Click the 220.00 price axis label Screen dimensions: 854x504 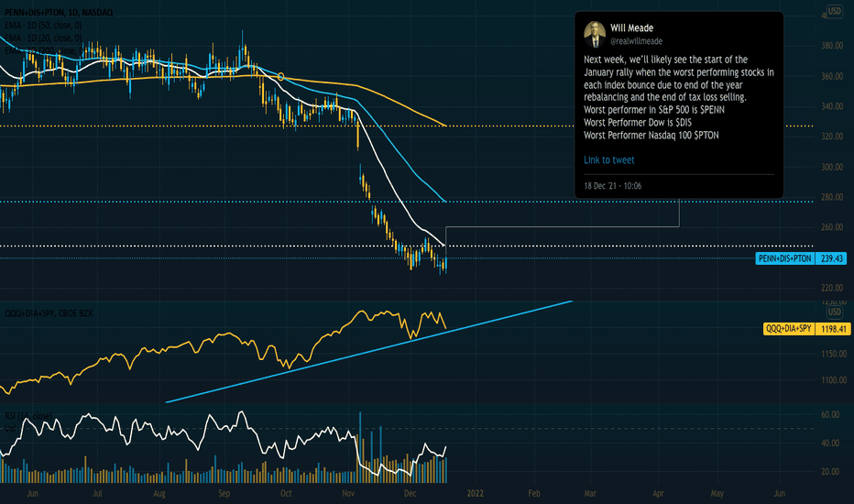pos(832,288)
